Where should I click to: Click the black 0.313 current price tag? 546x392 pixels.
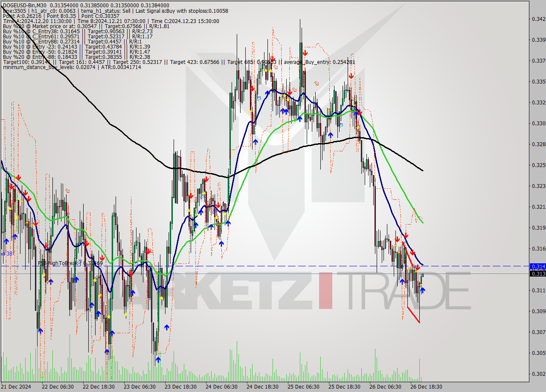coord(537,274)
